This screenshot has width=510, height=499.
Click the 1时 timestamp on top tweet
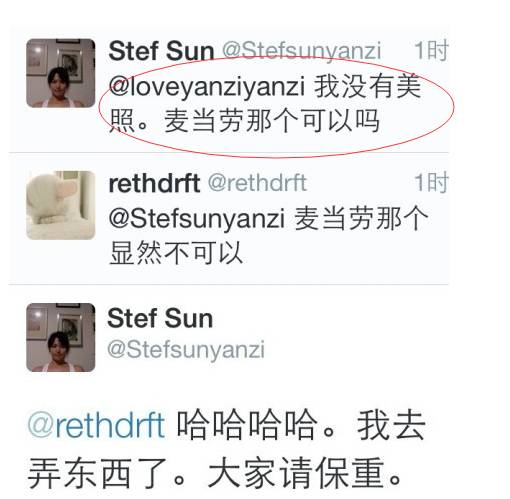point(431,51)
